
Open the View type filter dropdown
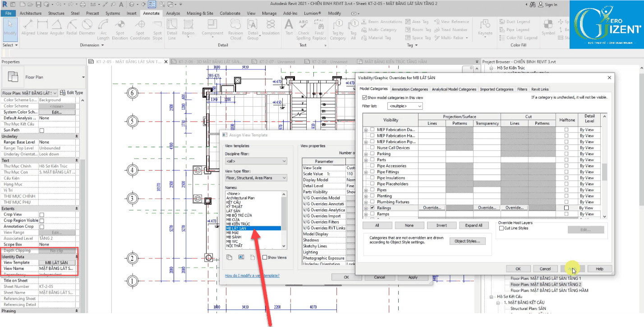click(x=256, y=178)
